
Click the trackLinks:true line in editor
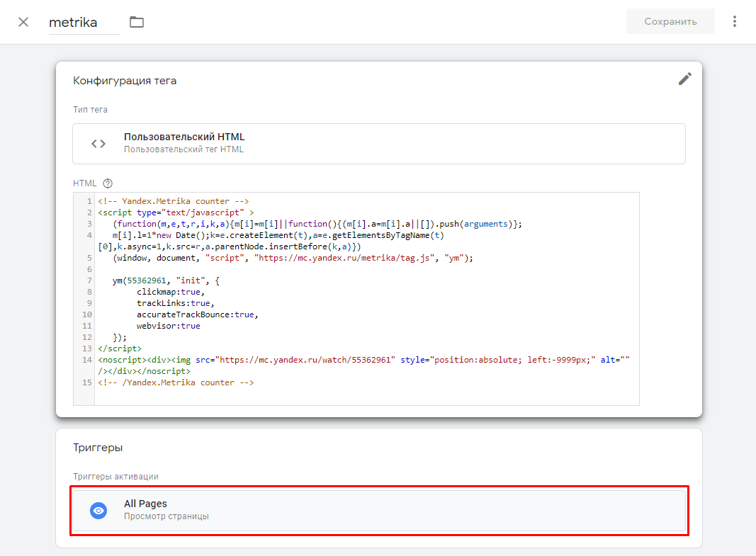point(173,303)
